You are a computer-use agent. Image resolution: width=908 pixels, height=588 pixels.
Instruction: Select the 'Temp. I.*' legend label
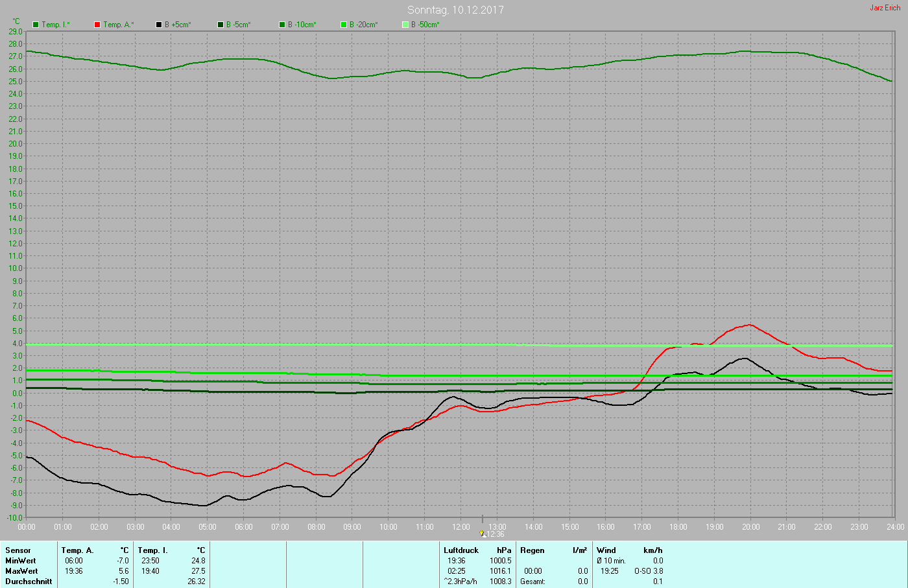pos(56,25)
